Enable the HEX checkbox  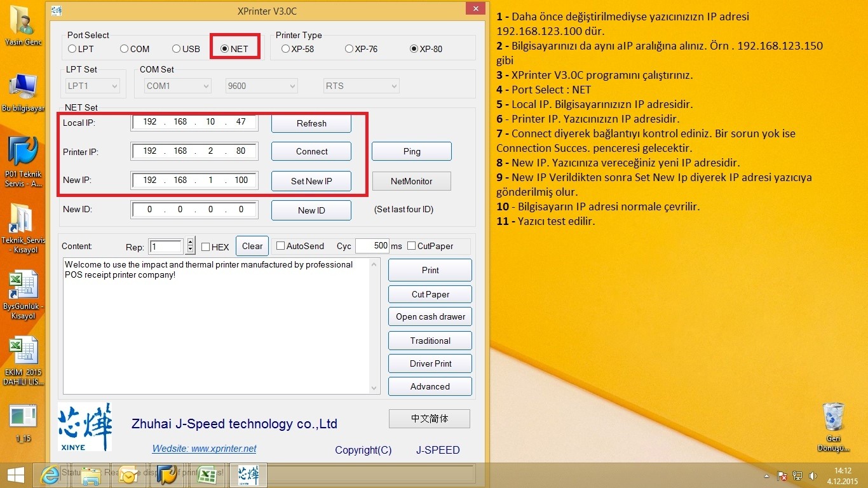[x=215, y=247]
